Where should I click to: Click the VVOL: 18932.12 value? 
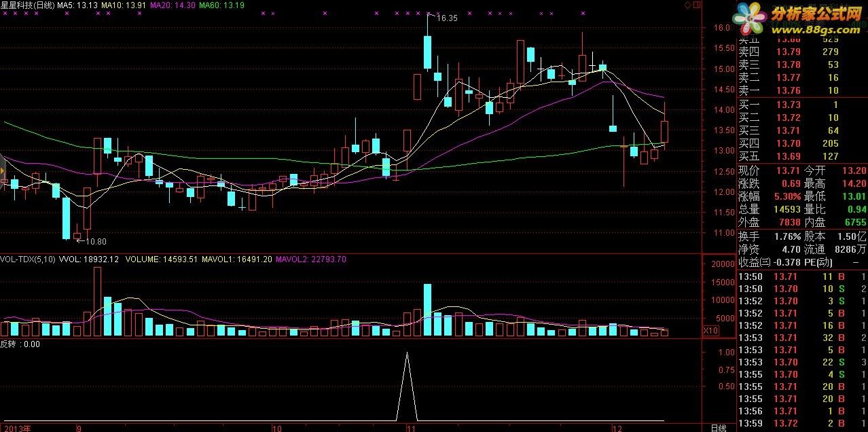point(89,259)
